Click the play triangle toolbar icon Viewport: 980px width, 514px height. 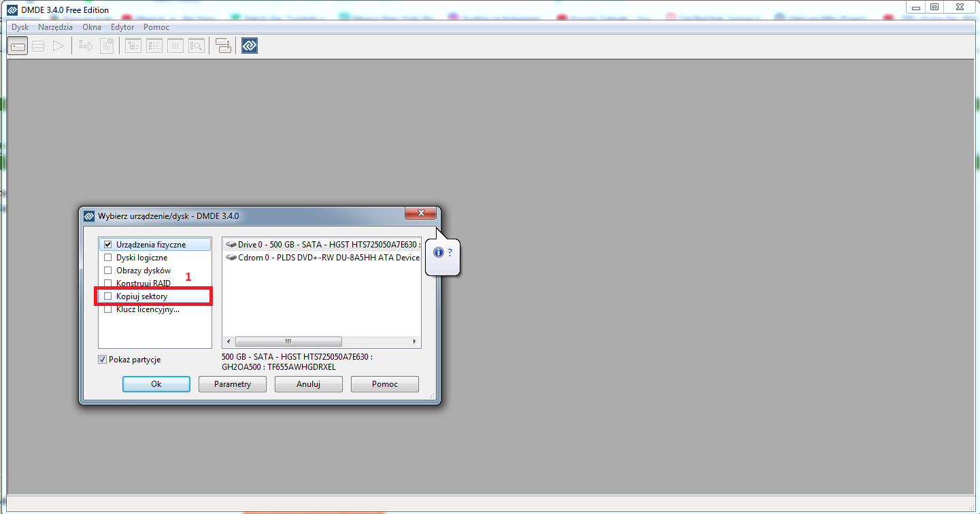tap(58, 46)
